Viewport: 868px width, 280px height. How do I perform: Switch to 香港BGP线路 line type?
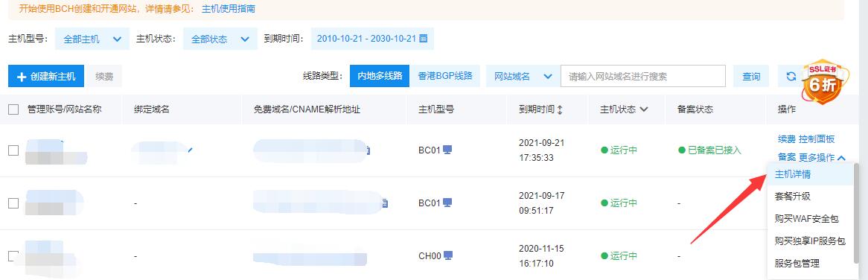(445, 76)
